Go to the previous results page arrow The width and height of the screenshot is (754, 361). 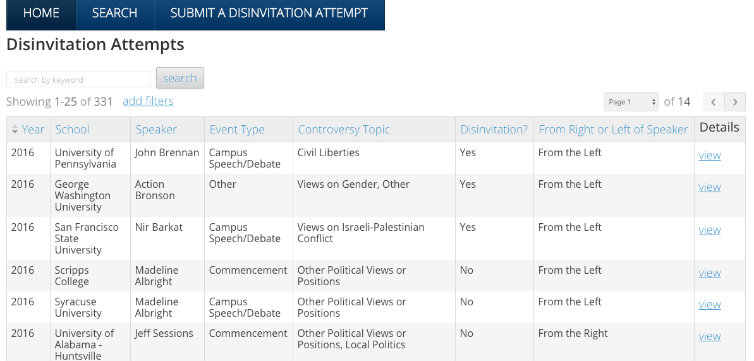click(x=714, y=102)
